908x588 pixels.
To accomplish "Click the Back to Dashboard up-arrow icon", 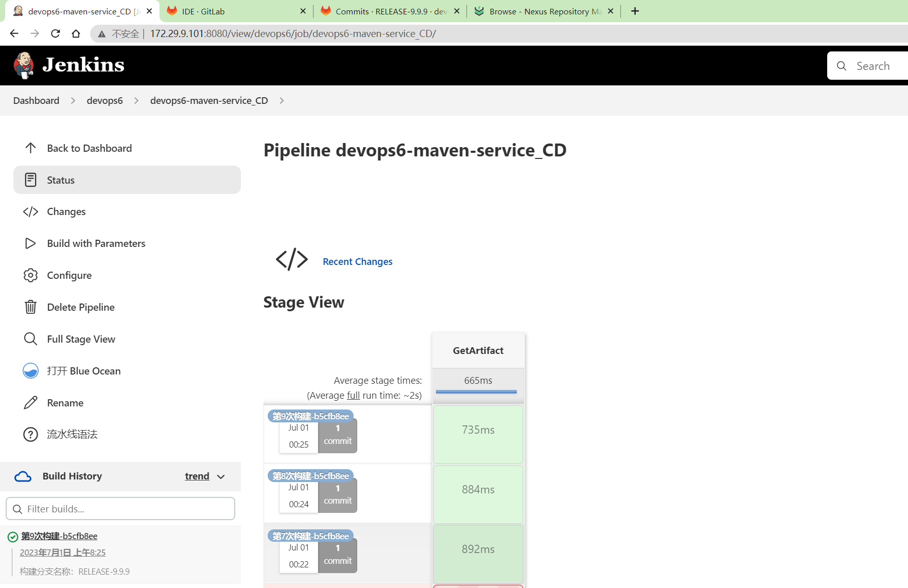I will pos(30,148).
